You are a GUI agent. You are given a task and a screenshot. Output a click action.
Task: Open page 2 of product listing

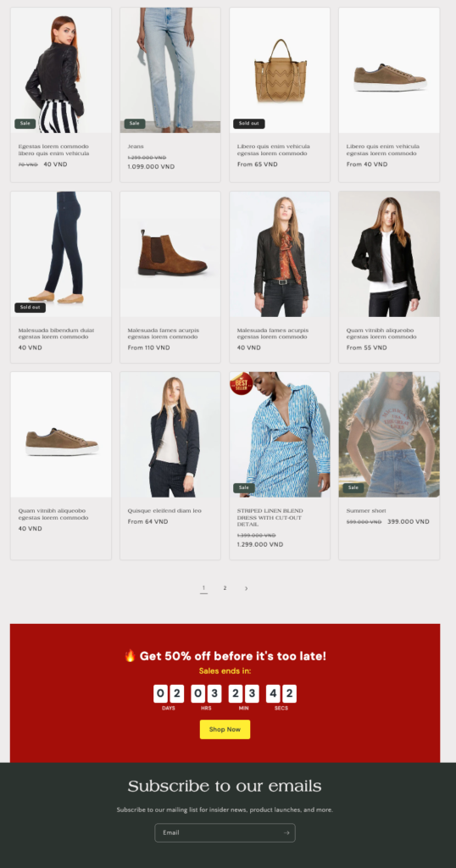225,588
